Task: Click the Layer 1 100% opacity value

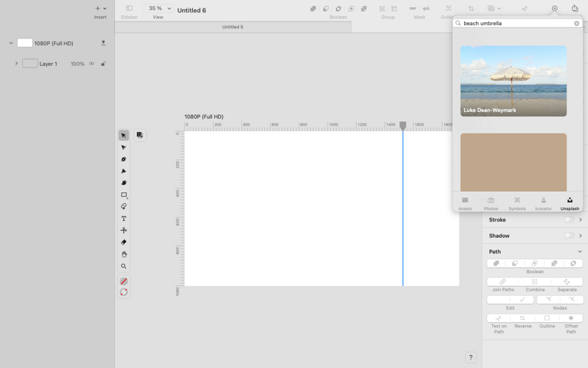Action: click(x=77, y=64)
